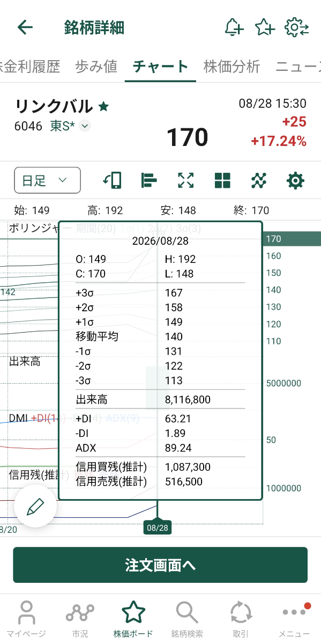
Task: Tap the 出来高 volume panel label
Action: point(25,362)
